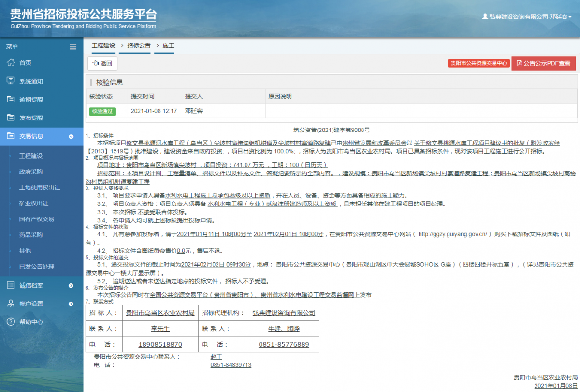The height and width of the screenshot is (392, 580).
Task: Click the ggzy.guiyang.gov.cn website URL
Action: [x=452, y=234]
